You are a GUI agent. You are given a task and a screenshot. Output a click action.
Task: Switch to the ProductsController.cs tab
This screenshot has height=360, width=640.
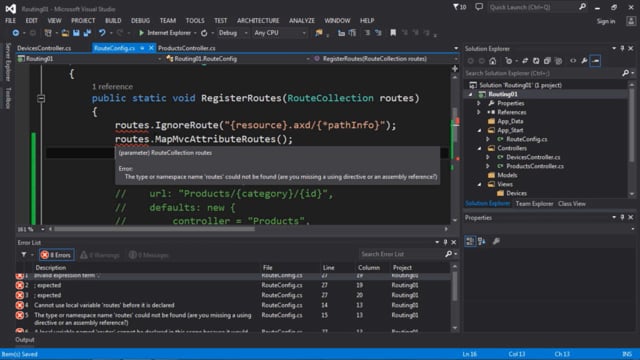(187, 48)
